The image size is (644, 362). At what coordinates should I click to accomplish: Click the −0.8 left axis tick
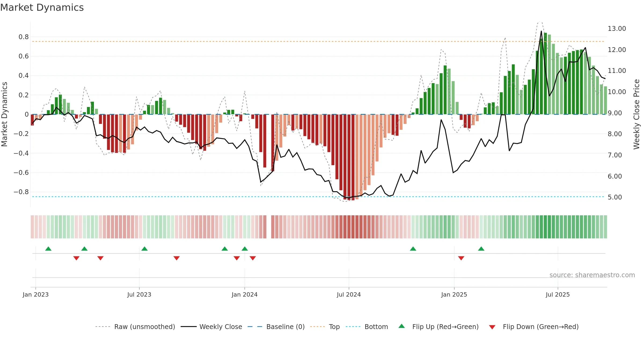tap(21, 192)
